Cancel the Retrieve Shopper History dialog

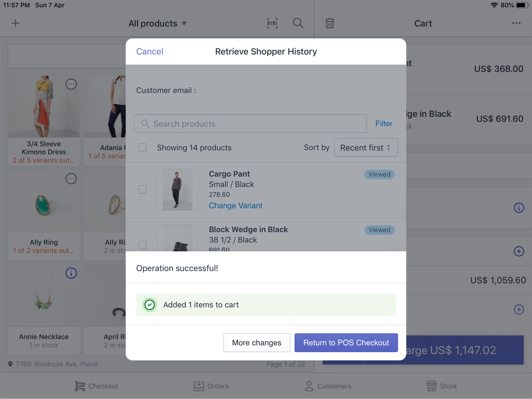point(150,51)
